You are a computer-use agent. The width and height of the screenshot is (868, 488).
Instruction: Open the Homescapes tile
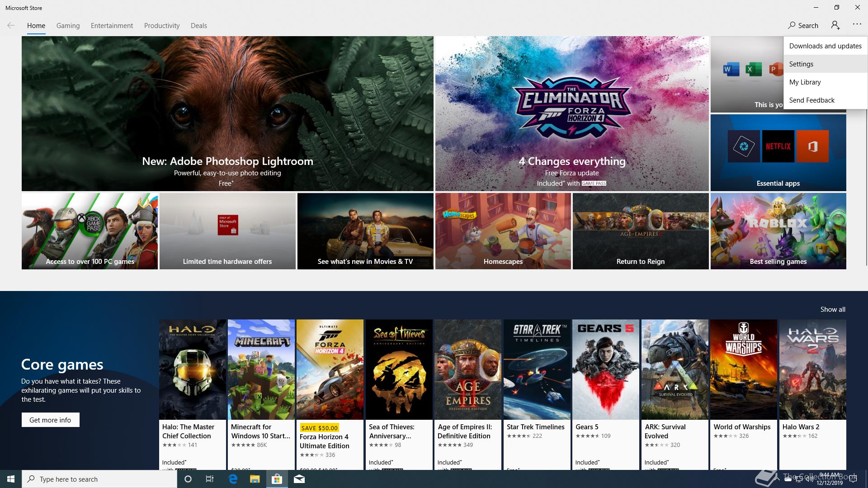coord(503,231)
